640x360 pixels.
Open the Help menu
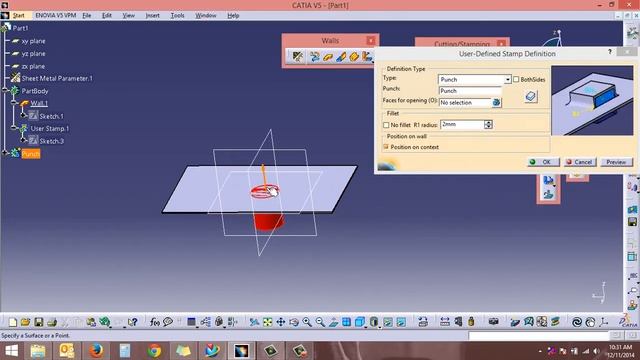[x=233, y=16]
